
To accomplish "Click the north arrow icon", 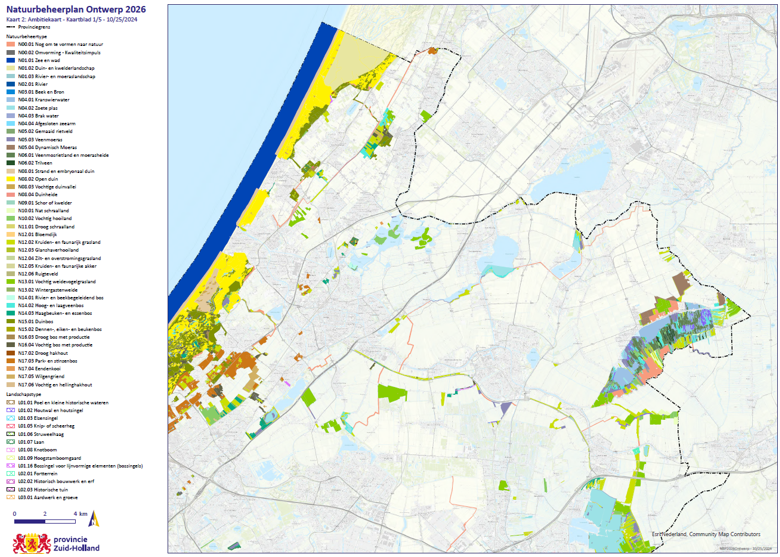I will point(93,518).
